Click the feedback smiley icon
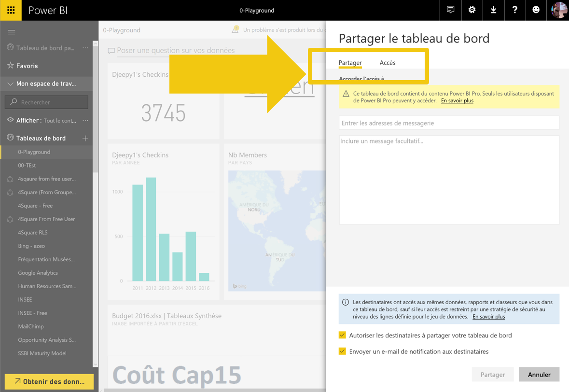The width and height of the screenshot is (569, 392). [536, 10]
